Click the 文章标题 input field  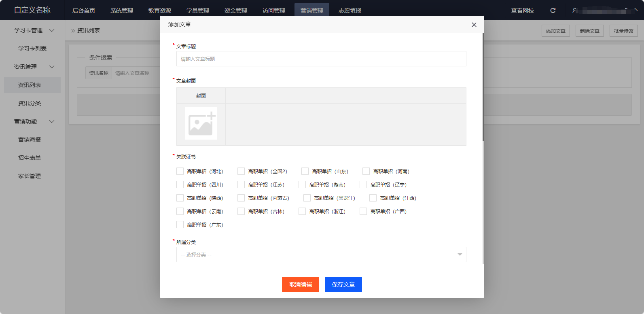click(321, 59)
